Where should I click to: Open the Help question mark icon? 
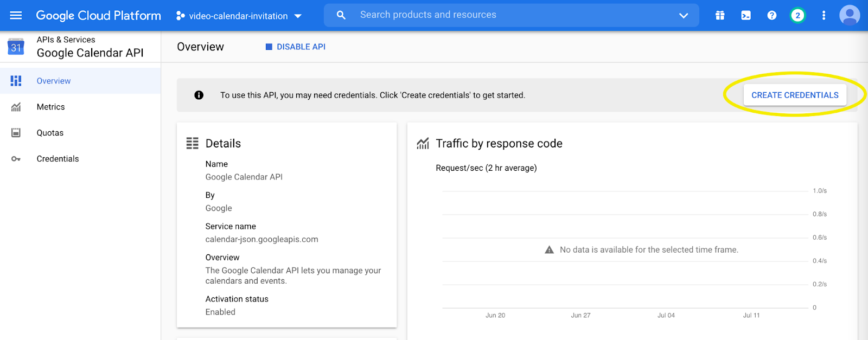772,15
